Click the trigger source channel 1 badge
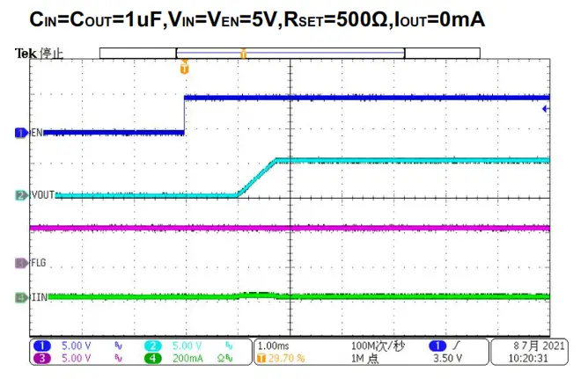The image size is (588, 379). tap(437, 346)
